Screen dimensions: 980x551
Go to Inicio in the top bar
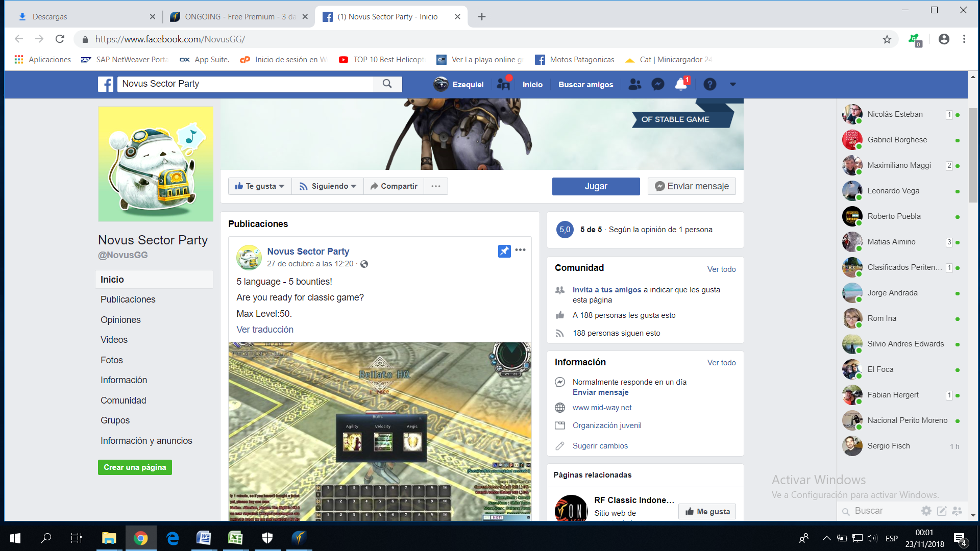pos(532,85)
